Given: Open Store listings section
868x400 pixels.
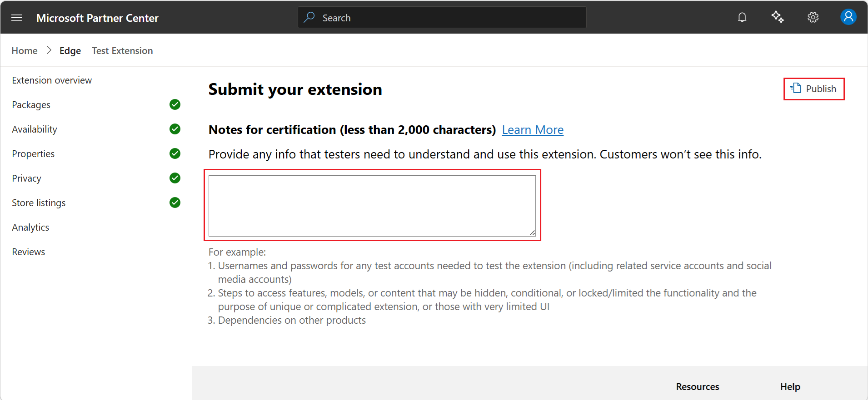Looking at the screenshot, I should (x=39, y=203).
